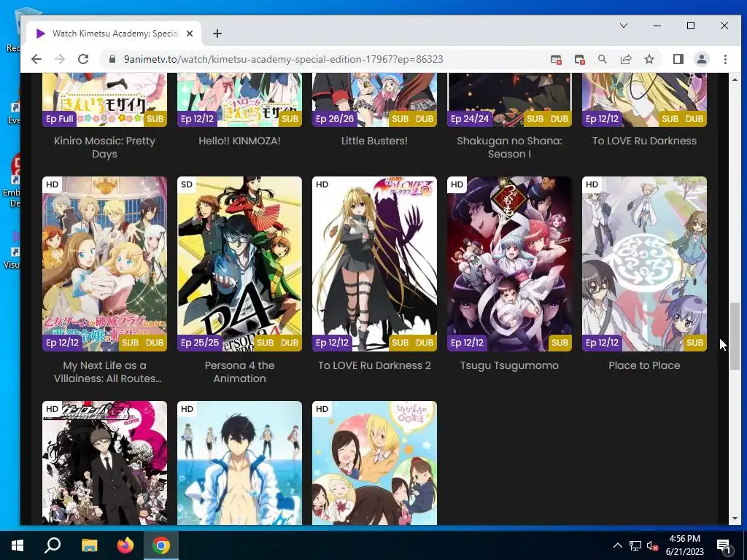Switch to Chrome on taskbar
The height and width of the screenshot is (560, 747).
[x=161, y=545]
